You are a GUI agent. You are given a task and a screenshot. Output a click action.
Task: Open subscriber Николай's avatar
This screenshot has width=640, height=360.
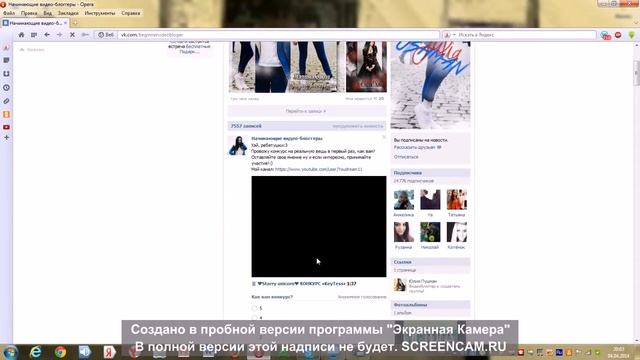(x=430, y=232)
